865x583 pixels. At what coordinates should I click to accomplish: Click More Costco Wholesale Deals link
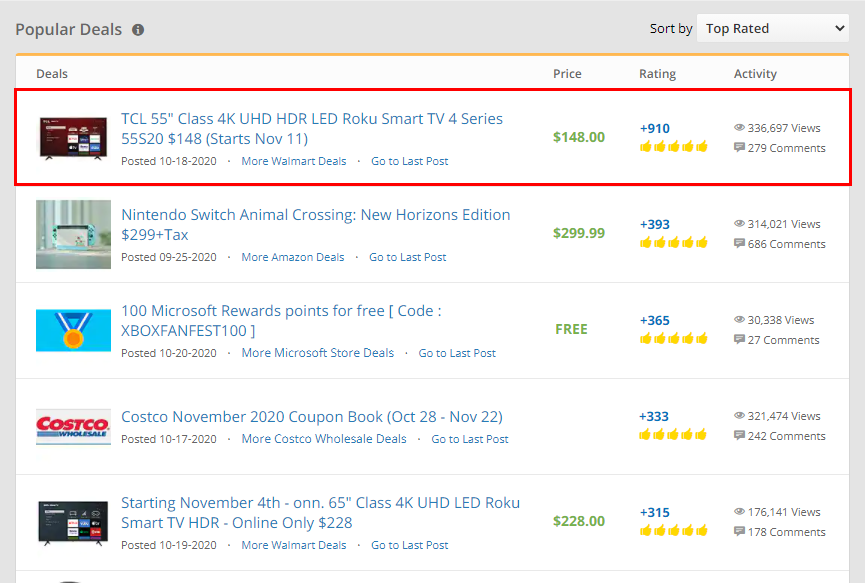coord(324,439)
